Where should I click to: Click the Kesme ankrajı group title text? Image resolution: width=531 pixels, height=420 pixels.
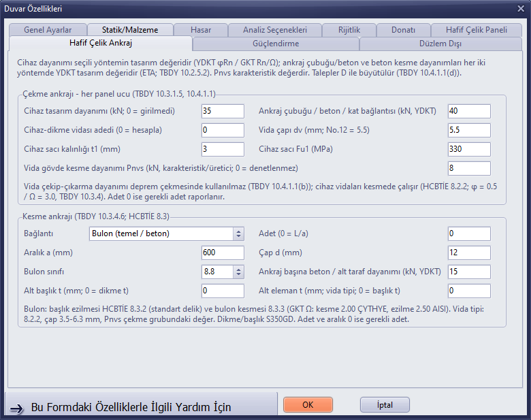(x=96, y=216)
